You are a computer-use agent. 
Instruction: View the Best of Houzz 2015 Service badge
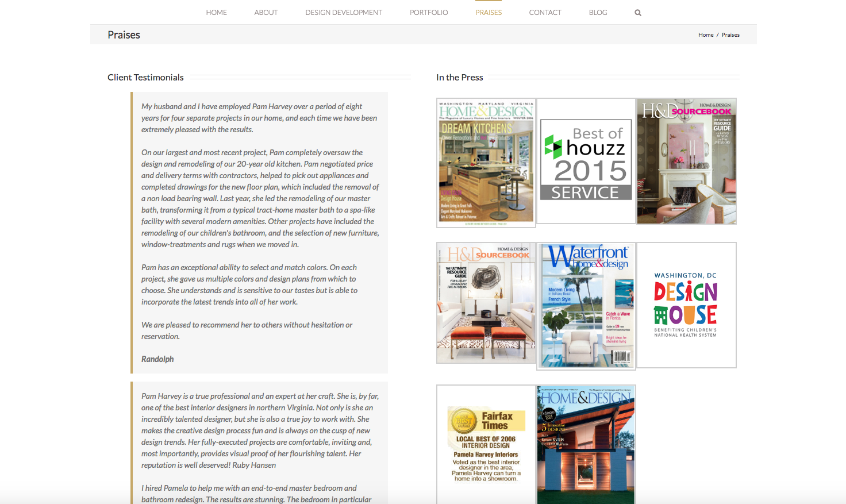[x=586, y=161]
